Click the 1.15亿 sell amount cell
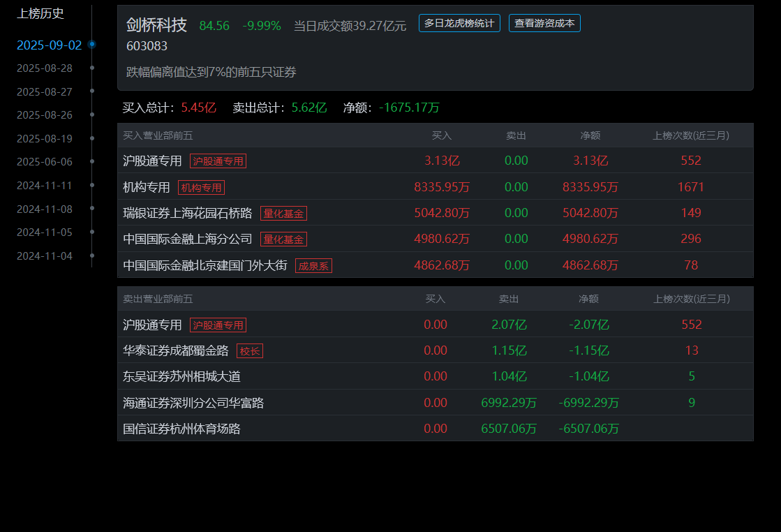Image resolution: width=781 pixels, height=532 pixels. tap(509, 350)
